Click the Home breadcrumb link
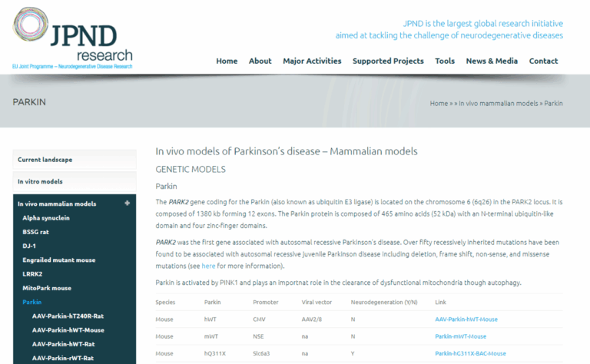Viewport: 590px width, 364px height. [x=439, y=104]
